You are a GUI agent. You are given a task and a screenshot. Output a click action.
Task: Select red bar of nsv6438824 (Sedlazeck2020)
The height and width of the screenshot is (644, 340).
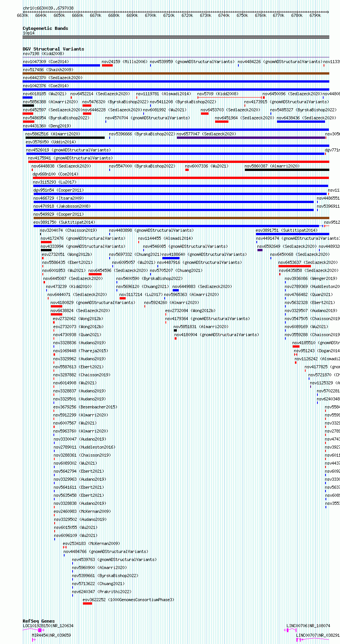tap(57, 314)
